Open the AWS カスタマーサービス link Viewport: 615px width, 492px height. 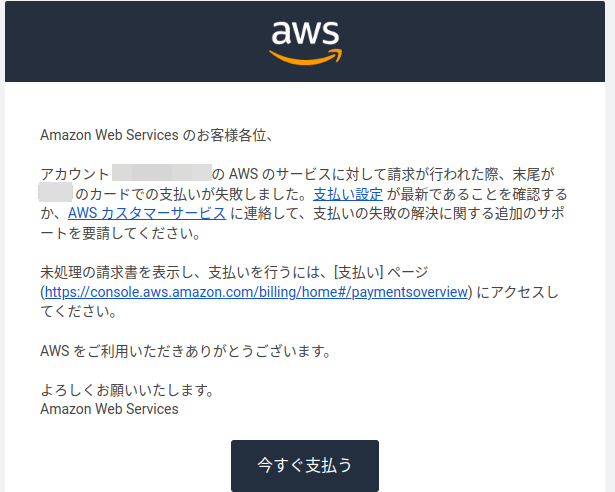(x=147, y=213)
